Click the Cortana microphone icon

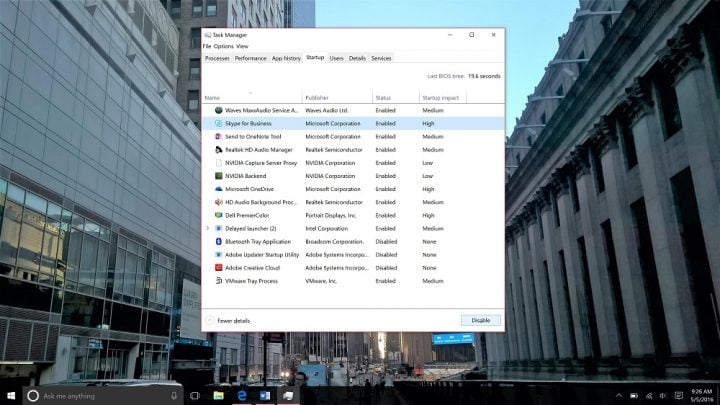click(x=174, y=395)
